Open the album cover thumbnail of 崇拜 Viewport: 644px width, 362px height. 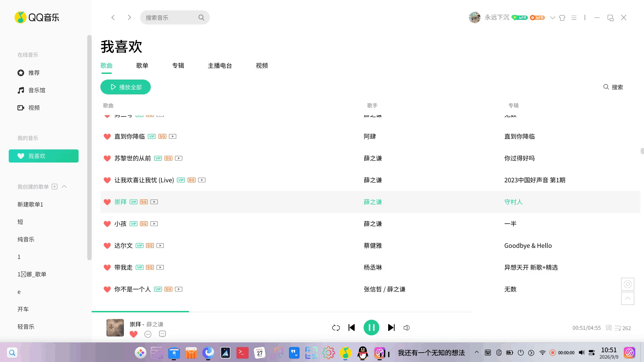point(115,328)
